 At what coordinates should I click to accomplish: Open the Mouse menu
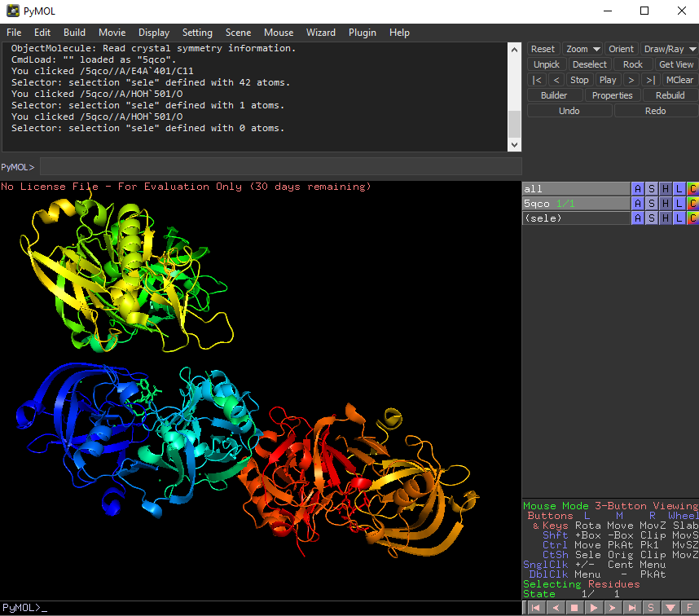tap(279, 33)
